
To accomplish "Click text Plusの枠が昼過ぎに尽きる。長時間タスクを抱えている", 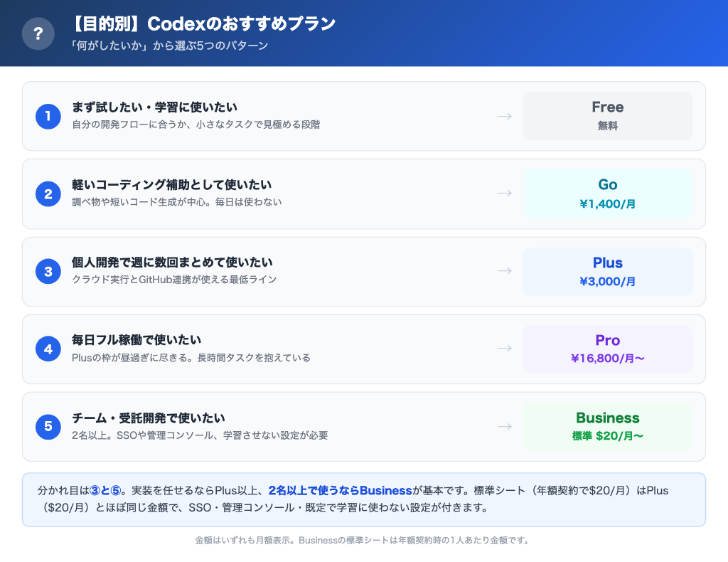I will (191, 358).
